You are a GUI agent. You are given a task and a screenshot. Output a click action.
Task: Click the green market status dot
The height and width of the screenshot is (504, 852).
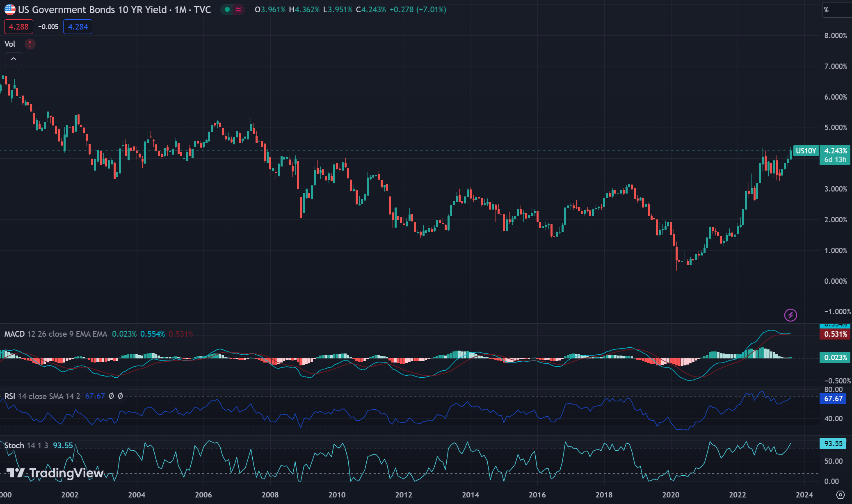[227, 9]
